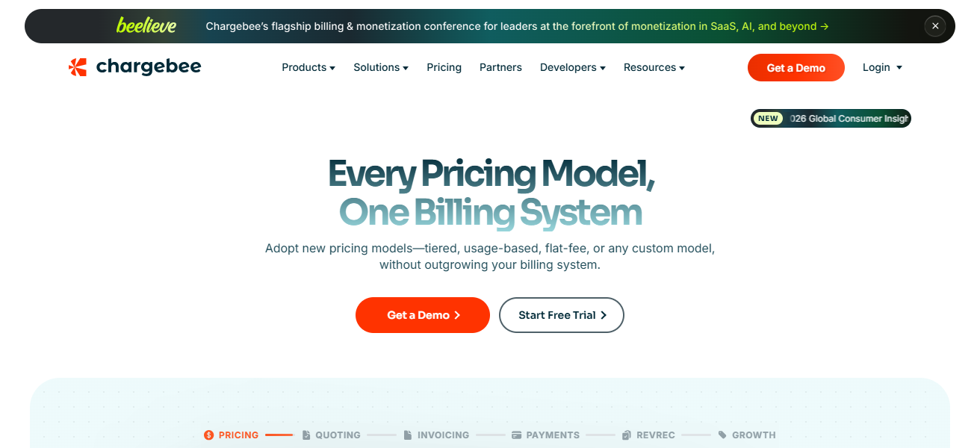
Task: Open the Login dropdown
Action: coord(882,67)
